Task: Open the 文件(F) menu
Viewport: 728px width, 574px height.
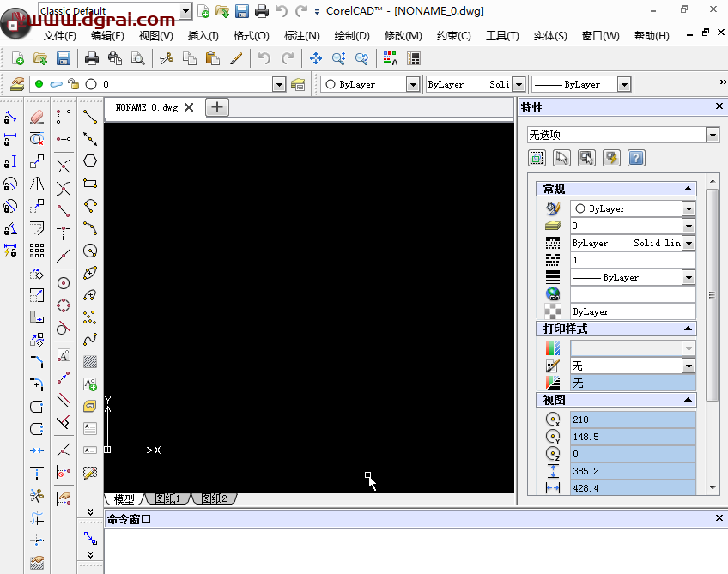Action: click(x=60, y=36)
